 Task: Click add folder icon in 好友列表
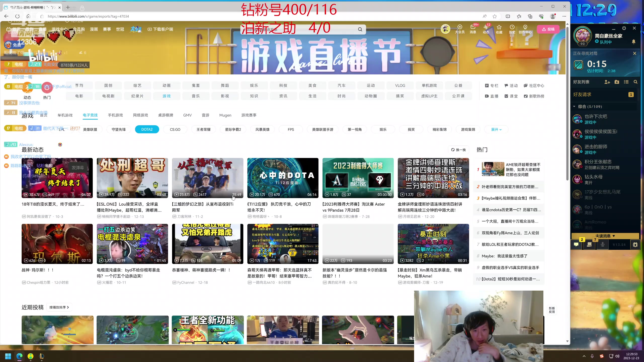coord(617,82)
